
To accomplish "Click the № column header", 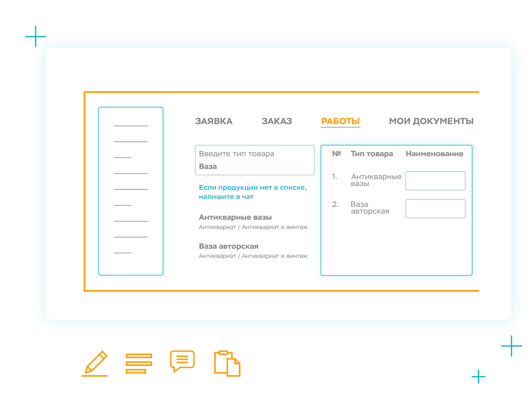I will point(336,154).
